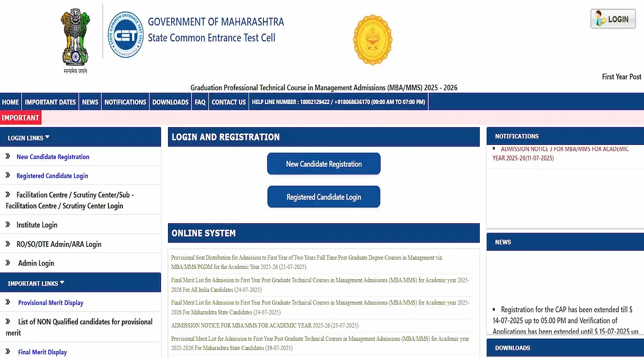Click the State CET Cell circular logo
This screenshot has height=358, width=644.
126,35
